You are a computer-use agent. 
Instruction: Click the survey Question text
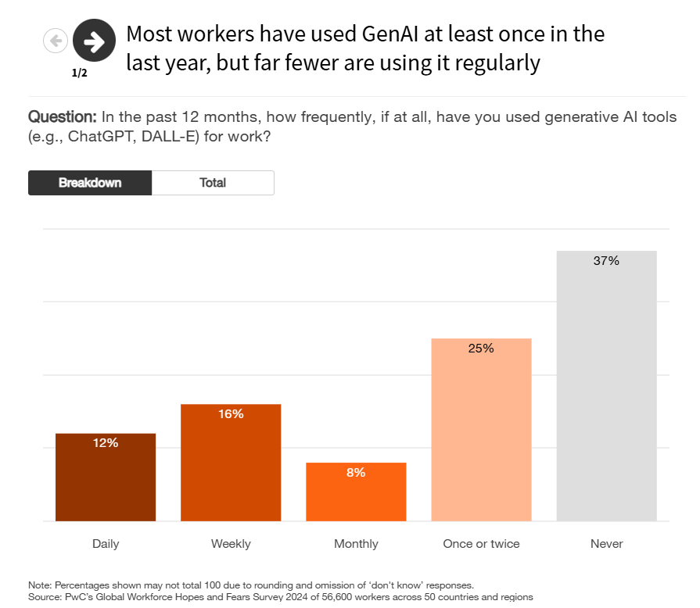[x=352, y=127]
